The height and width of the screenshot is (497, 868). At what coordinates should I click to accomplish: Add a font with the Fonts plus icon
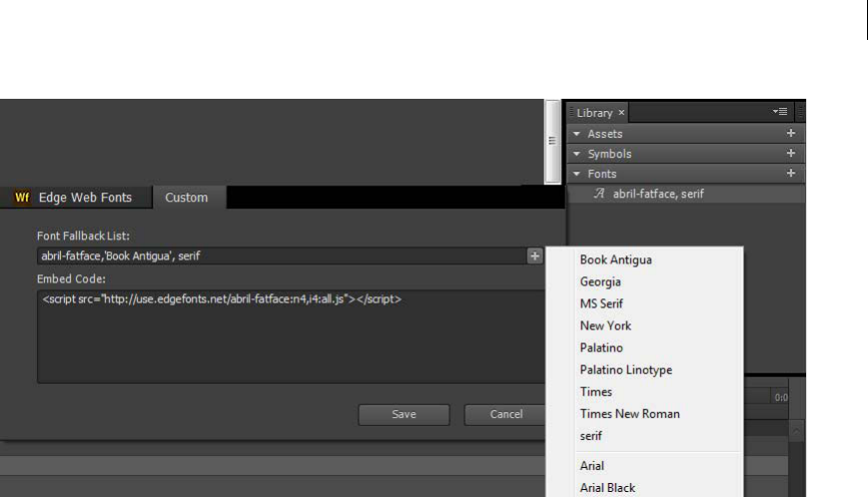pos(790,173)
